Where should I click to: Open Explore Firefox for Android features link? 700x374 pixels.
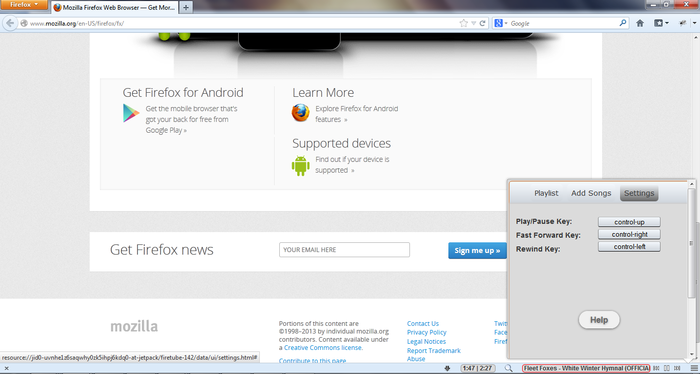click(x=356, y=114)
